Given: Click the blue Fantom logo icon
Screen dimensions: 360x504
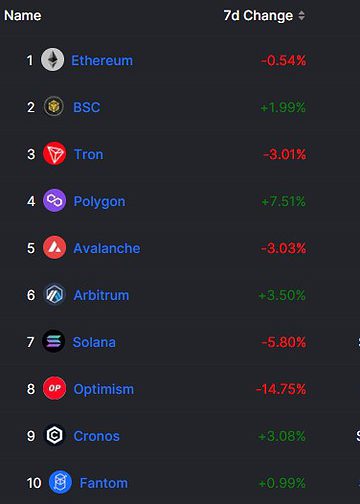Looking at the screenshot, I should [60, 482].
